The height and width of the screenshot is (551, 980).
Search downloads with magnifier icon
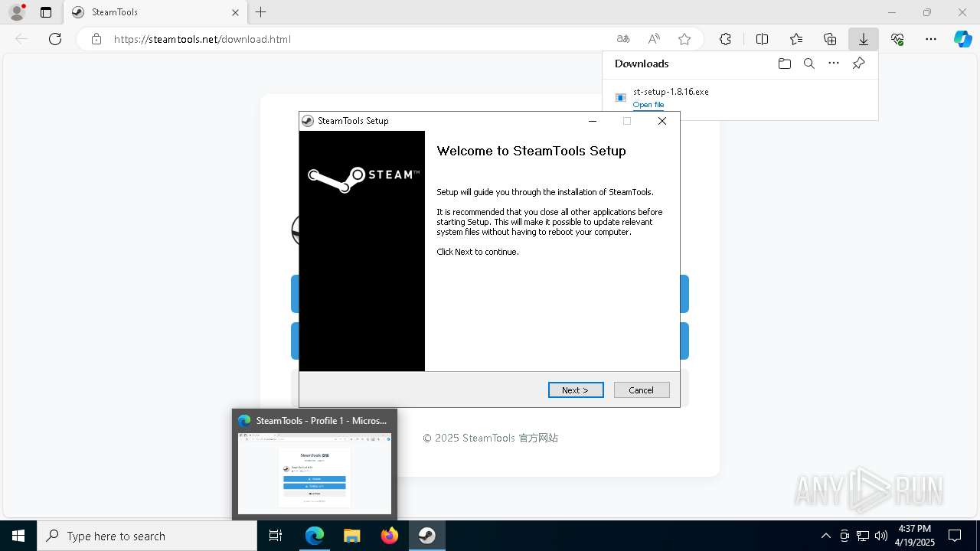(808, 64)
